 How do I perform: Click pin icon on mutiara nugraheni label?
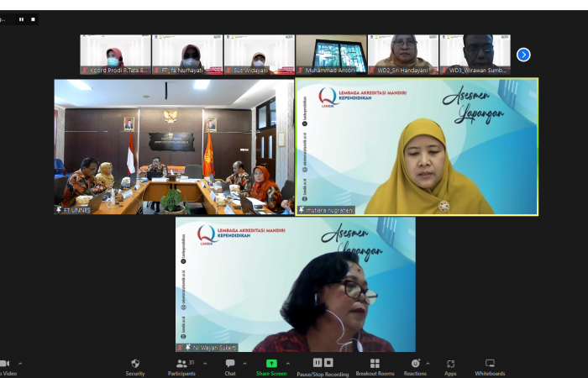(x=301, y=210)
